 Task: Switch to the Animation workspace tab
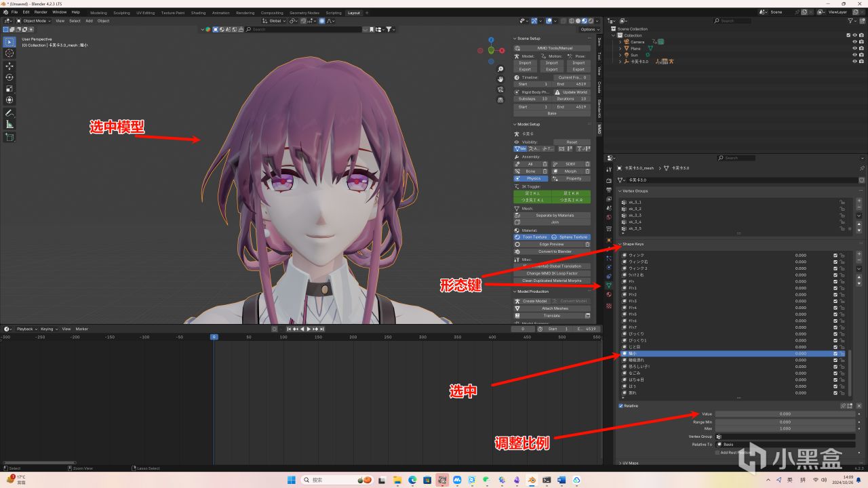[x=220, y=13]
